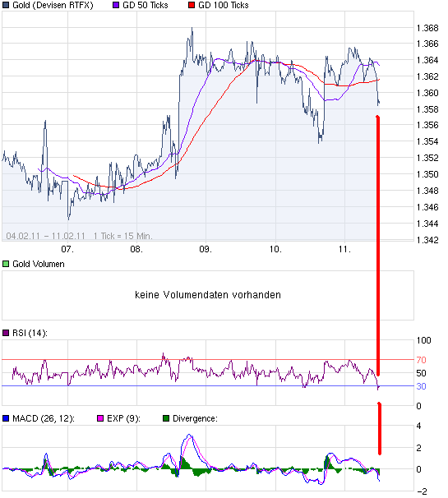Click the 'Gold Volumen' panel title
448x498 pixels.
(x=39, y=264)
